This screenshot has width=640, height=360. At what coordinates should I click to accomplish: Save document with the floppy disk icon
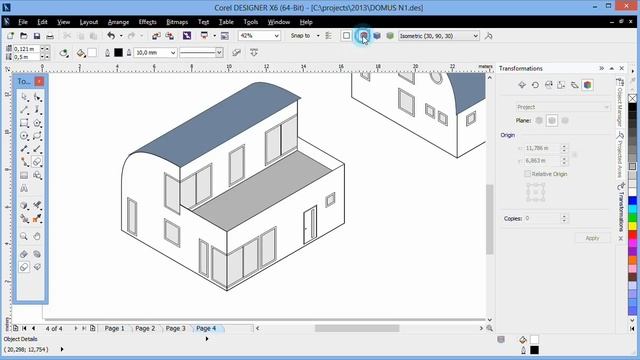[x=37, y=36]
